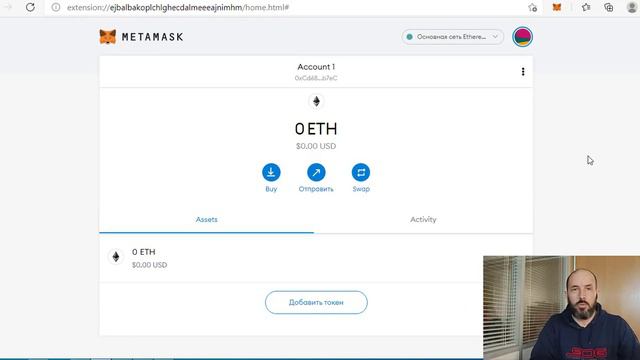
Task: Add this page to favorites star icon
Action: click(x=533, y=7)
